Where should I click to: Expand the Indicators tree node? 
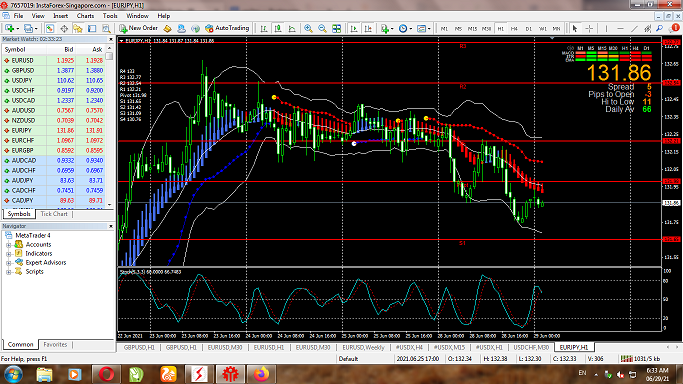pos(8,254)
